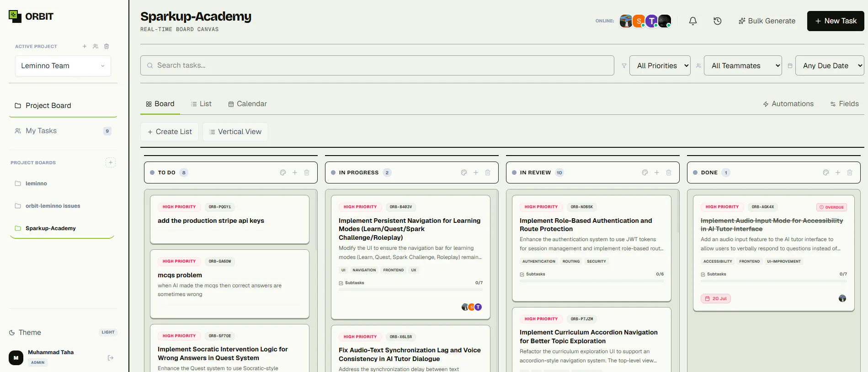The image size is (868, 372).
Task: Click the orange S online avatar
Action: pos(639,21)
